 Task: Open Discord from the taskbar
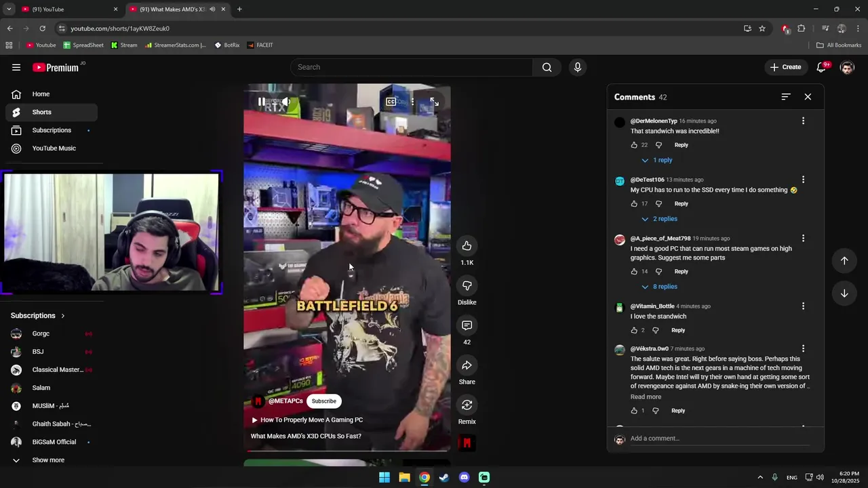tap(464, 477)
